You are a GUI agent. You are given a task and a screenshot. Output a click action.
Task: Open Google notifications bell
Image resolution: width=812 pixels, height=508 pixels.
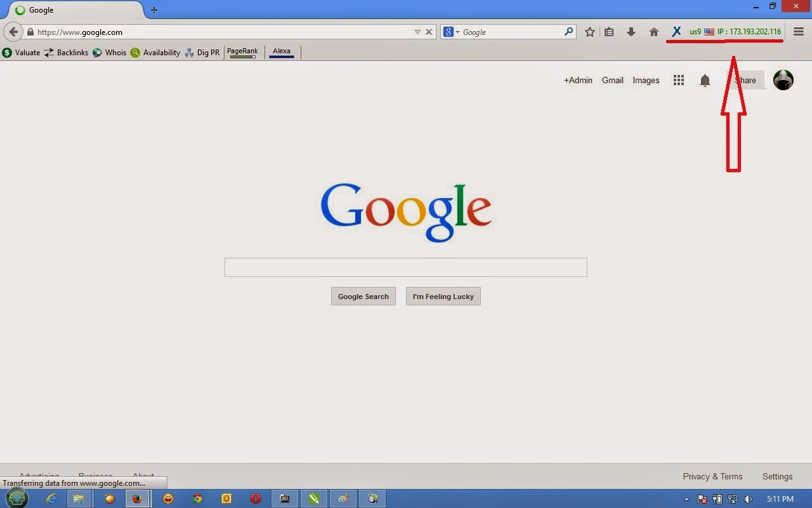click(705, 80)
